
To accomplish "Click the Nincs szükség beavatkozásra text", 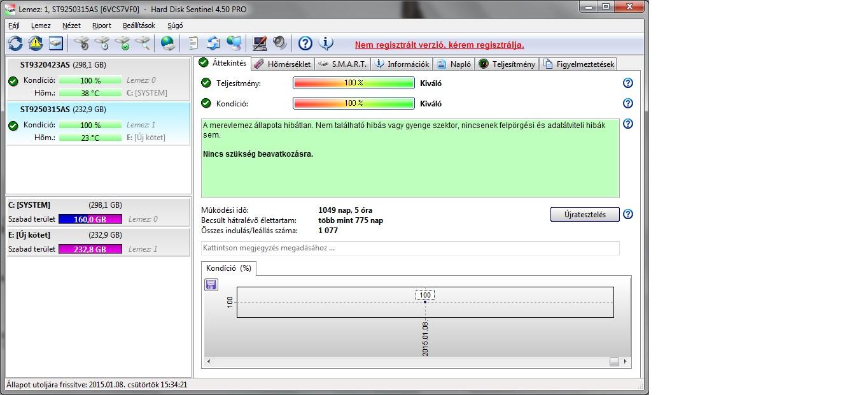I will point(258,154).
